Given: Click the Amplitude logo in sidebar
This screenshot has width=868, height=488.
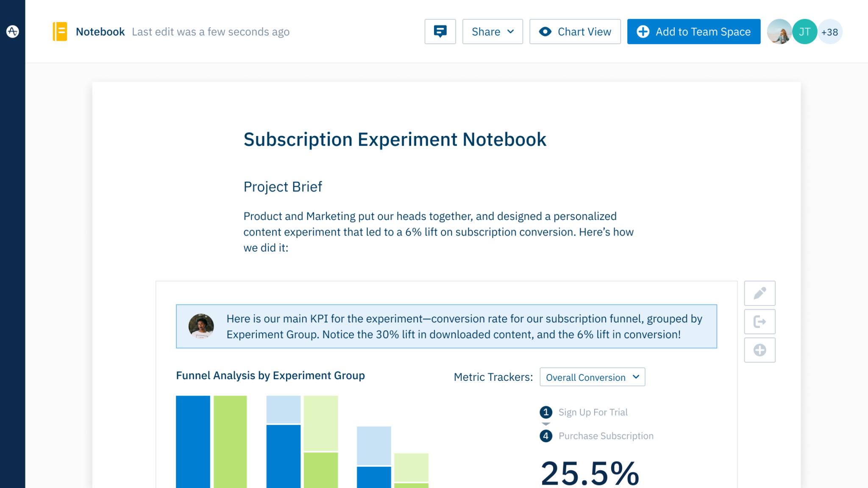Looking at the screenshot, I should tap(13, 31).
